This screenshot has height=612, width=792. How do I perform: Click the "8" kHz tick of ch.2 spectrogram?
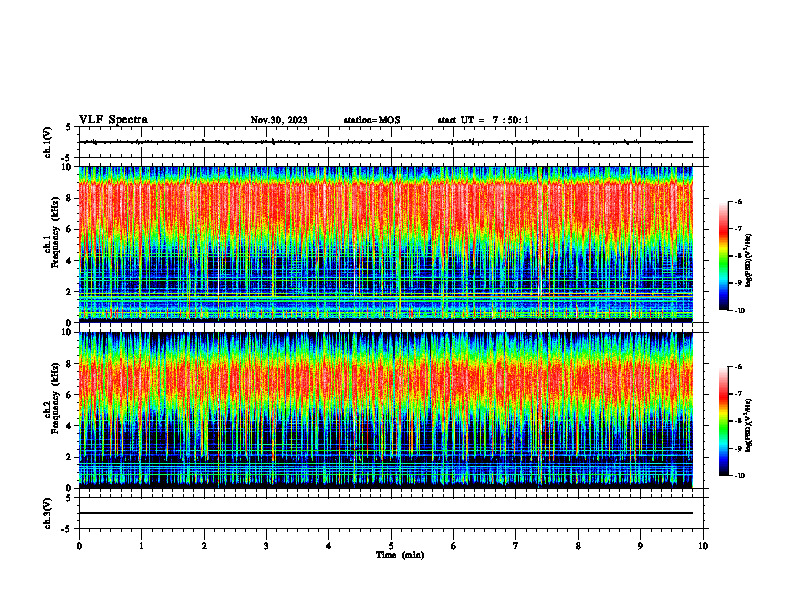click(71, 364)
